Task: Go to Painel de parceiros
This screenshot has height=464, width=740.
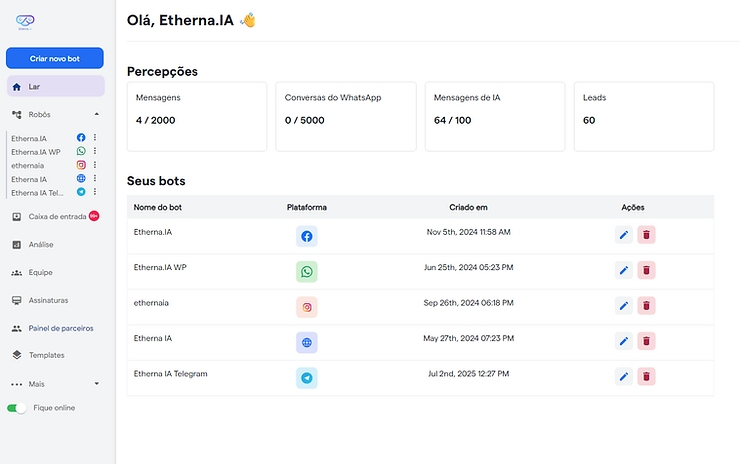Action: pyautogui.click(x=61, y=328)
